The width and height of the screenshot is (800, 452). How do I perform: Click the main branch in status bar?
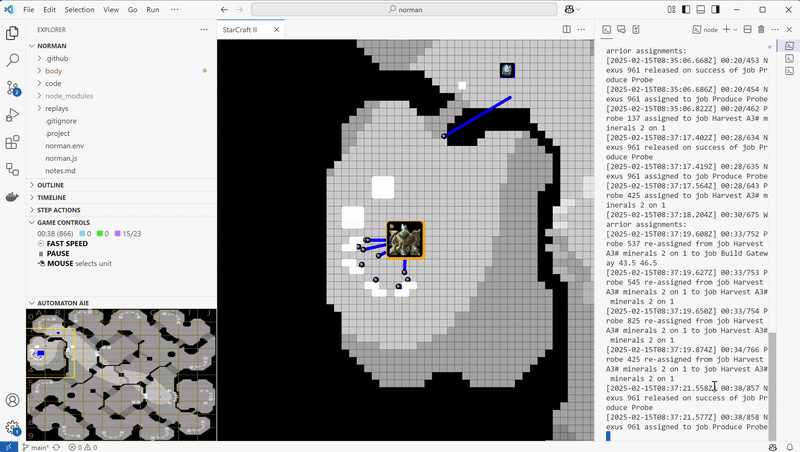pyautogui.click(x=36, y=447)
